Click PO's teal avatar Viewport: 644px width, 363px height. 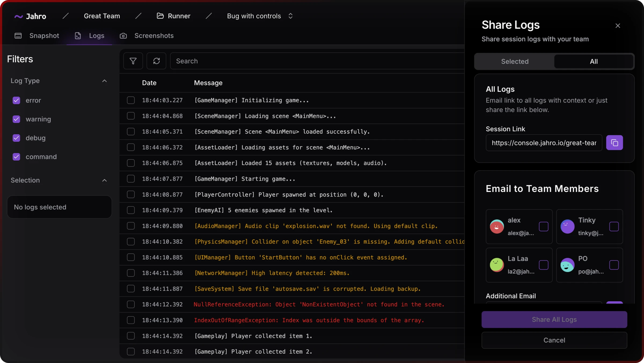[x=567, y=265]
